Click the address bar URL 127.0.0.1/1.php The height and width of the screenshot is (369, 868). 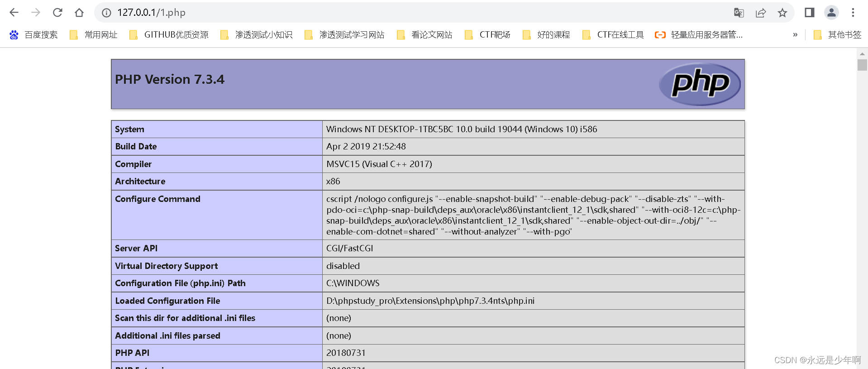[151, 13]
